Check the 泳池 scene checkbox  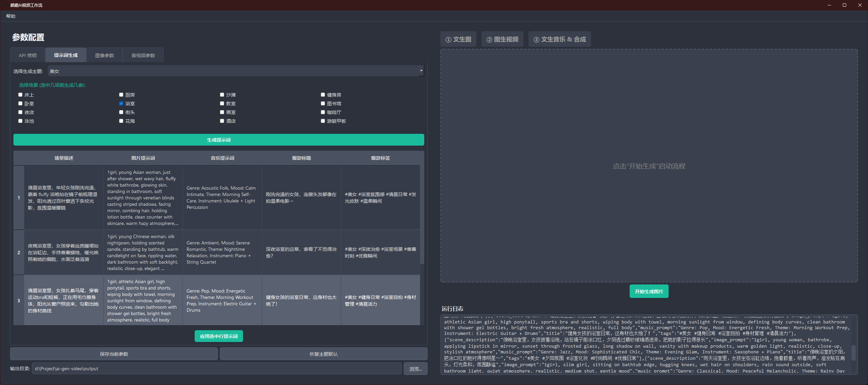21,121
